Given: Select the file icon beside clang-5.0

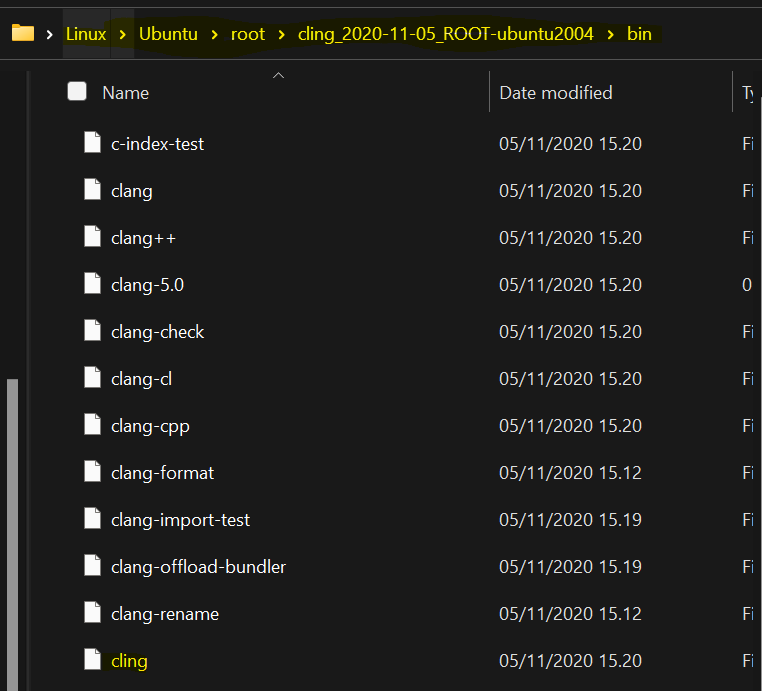Looking at the screenshot, I should pyautogui.click(x=92, y=283).
